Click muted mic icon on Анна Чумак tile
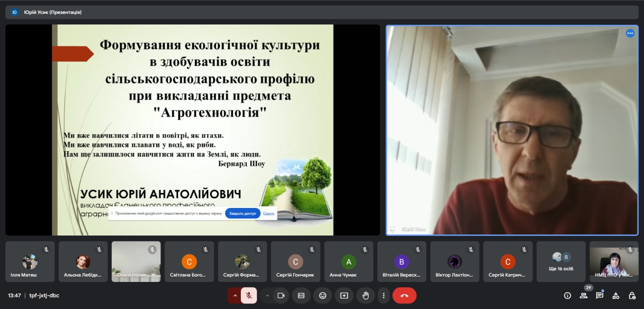644x309 pixels. tap(365, 249)
